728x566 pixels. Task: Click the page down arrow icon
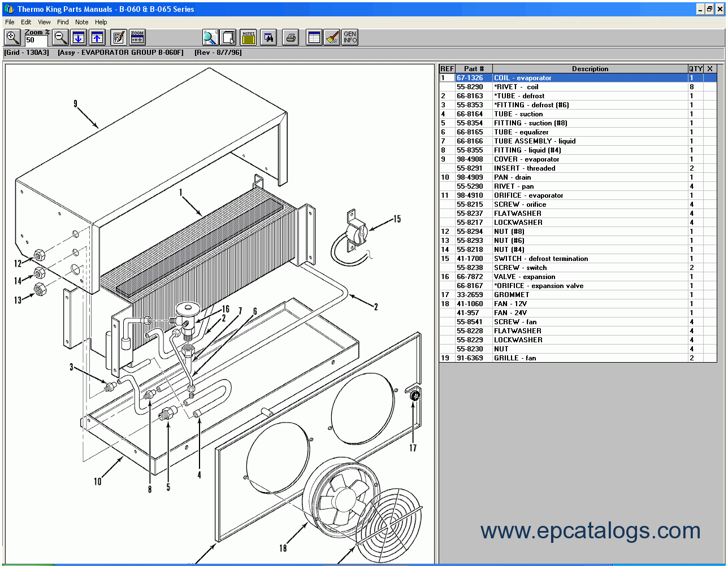point(79,38)
